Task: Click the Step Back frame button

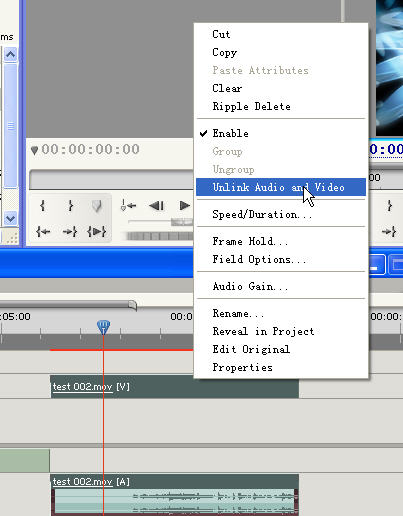Action: pyautogui.click(x=156, y=206)
